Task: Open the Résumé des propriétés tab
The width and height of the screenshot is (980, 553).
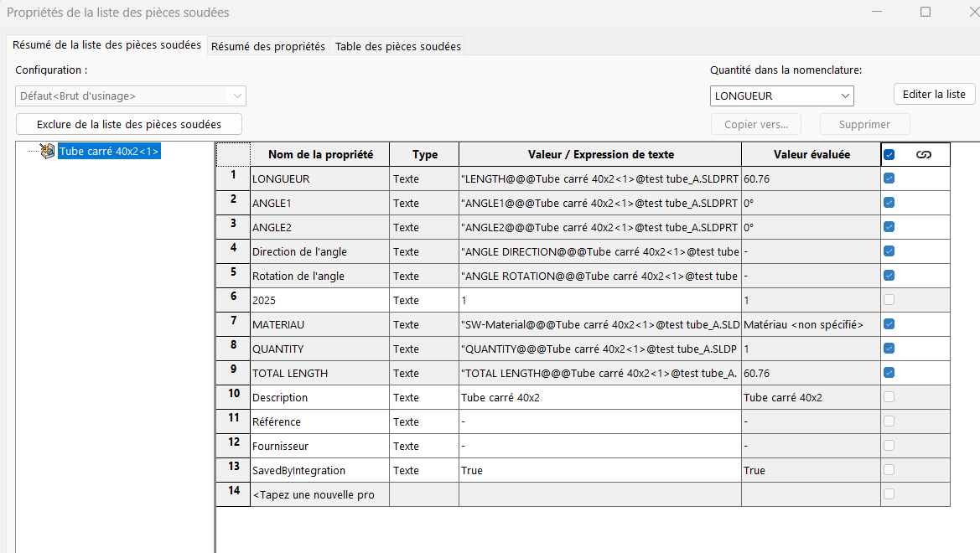Action: [x=268, y=46]
